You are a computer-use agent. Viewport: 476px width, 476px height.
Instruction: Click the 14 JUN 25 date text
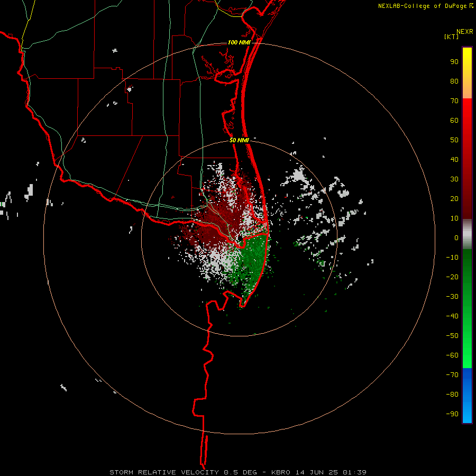click(317, 472)
